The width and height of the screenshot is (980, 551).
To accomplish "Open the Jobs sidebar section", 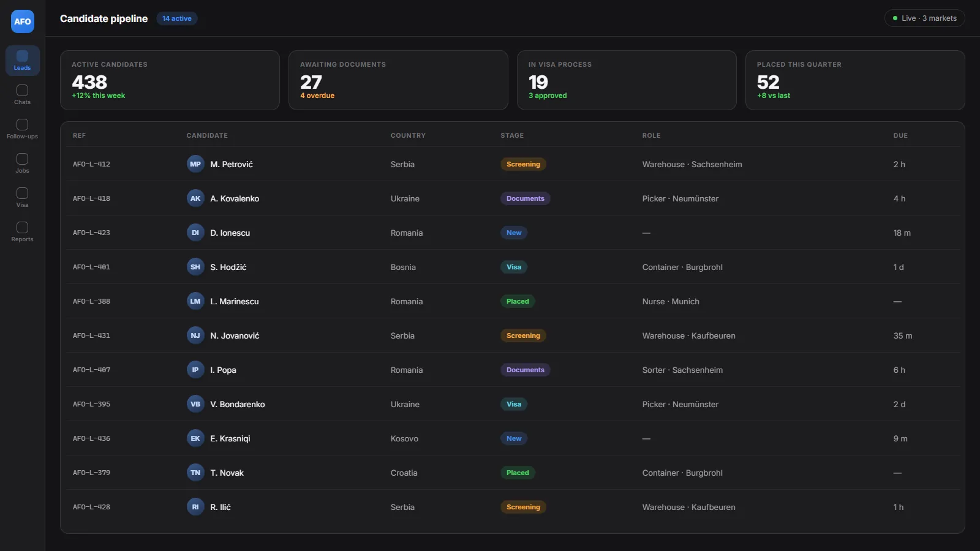I will point(22,163).
